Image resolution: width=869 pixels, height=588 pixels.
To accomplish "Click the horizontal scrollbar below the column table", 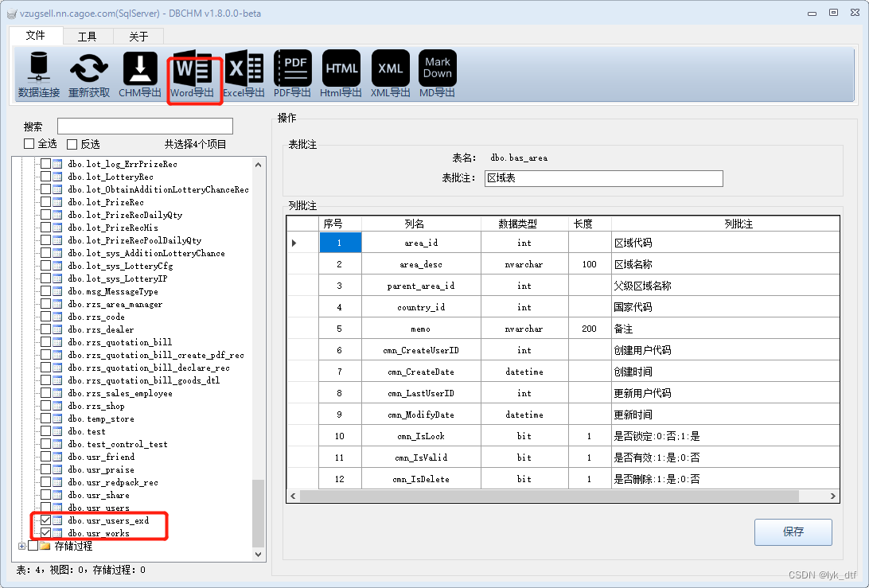I will pos(557,495).
